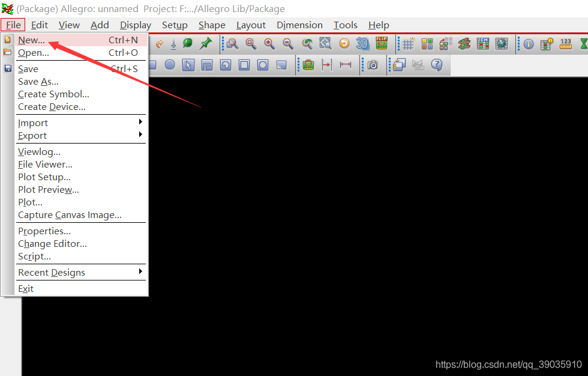Open the Dimension menu
Screen dimensions: 588x376
point(299,25)
